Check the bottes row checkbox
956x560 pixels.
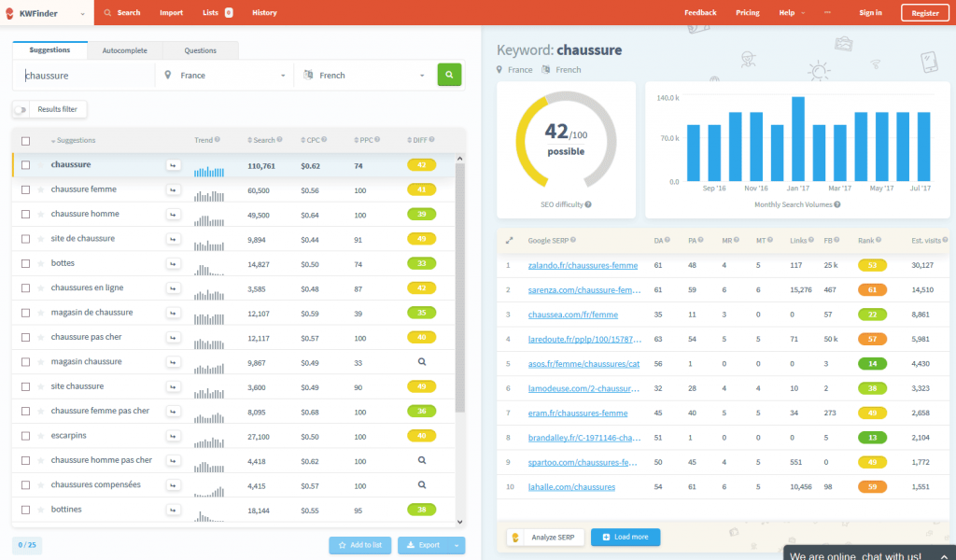click(25, 264)
